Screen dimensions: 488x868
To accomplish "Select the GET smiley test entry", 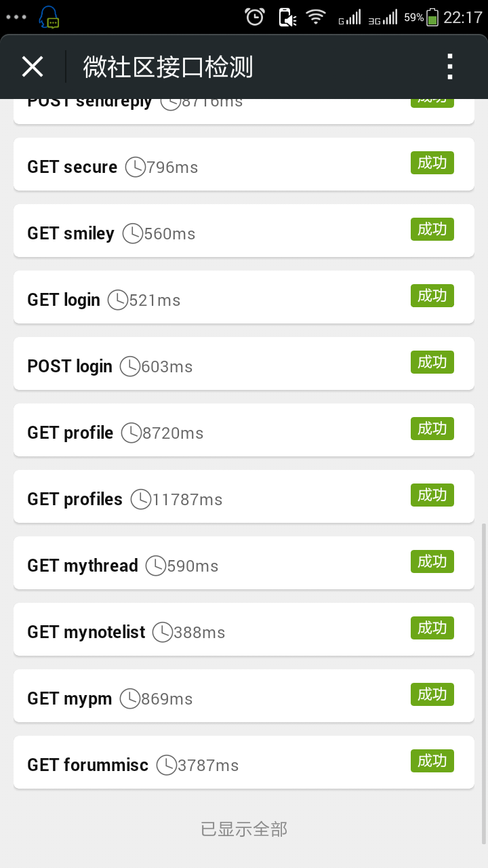I will (244, 231).
